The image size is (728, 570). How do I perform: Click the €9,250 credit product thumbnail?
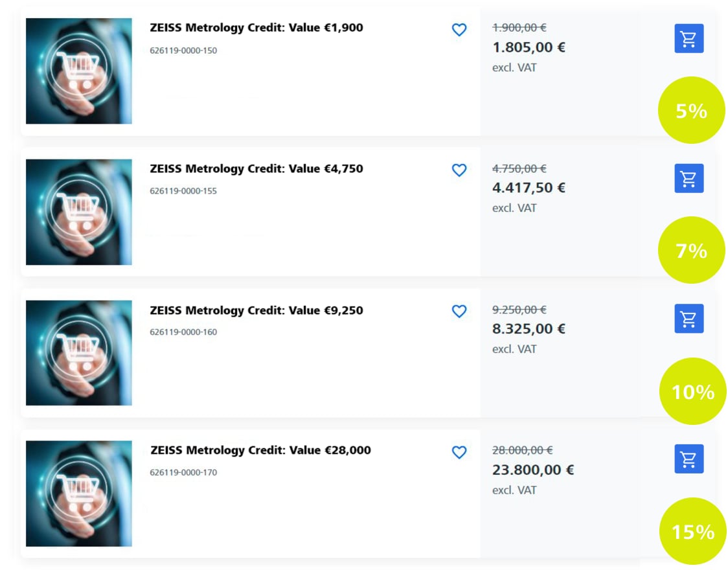pos(79,353)
